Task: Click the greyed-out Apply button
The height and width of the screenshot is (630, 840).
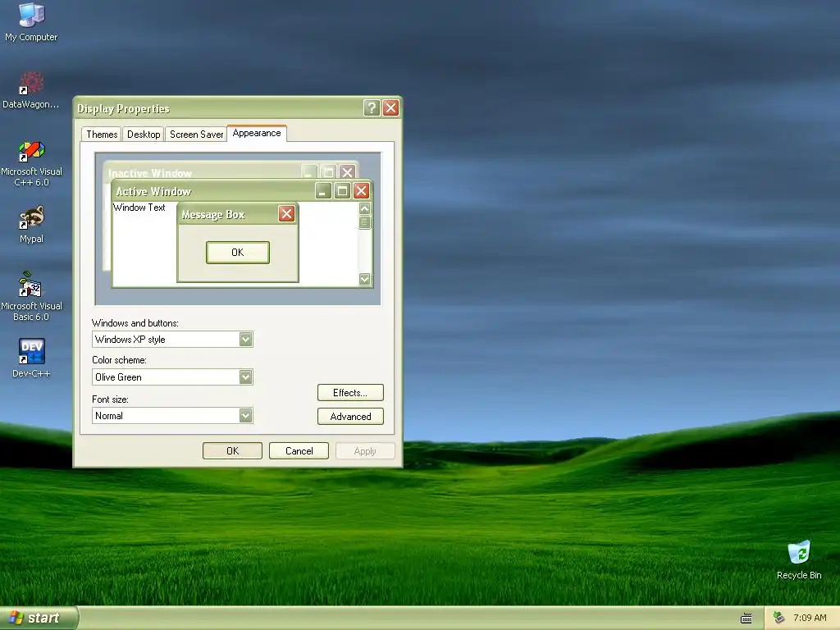Action: click(365, 451)
